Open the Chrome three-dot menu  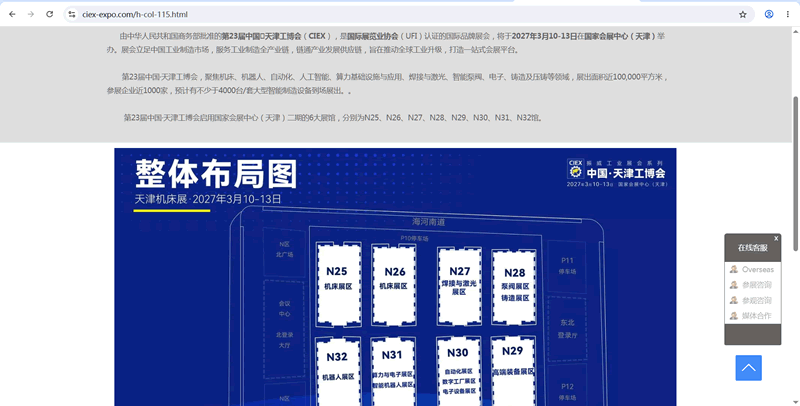click(x=788, y=14)
